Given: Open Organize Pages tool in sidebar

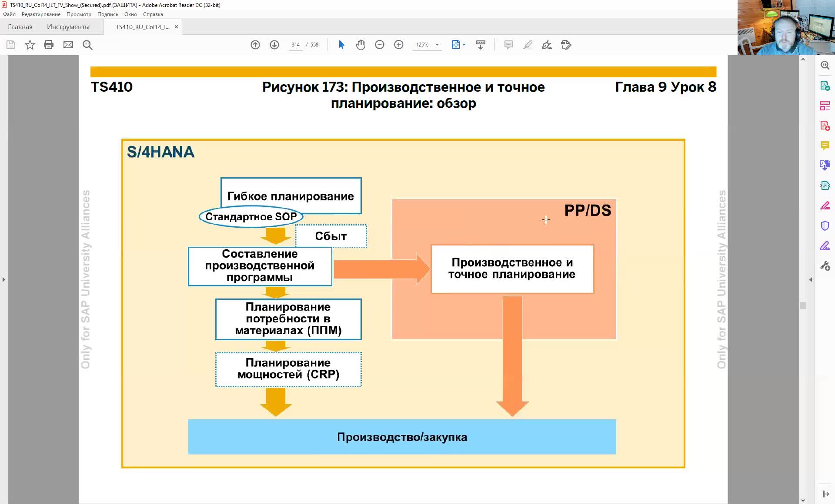Looking at the screenshot, I should pyautogui.click(x=825, y=106).
